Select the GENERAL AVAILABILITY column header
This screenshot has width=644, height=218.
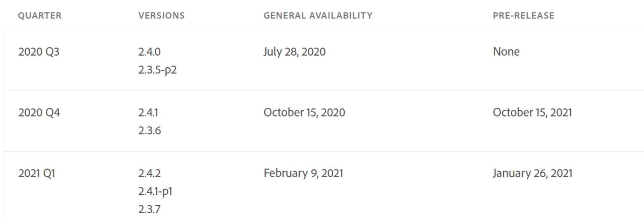click(x=318, y=15)
